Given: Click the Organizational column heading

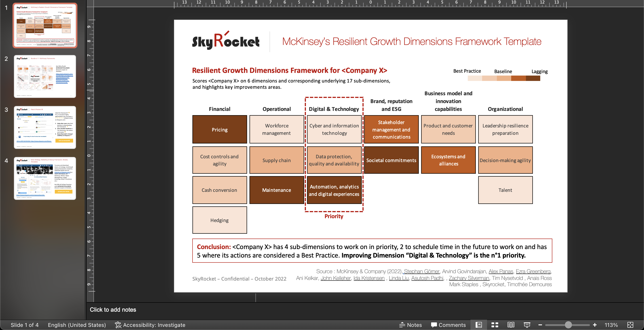Looking at the screenshot, I should 505,109.
